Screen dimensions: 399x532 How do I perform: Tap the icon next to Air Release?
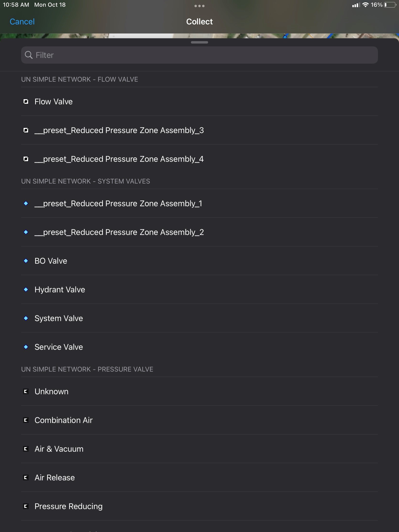(26, 477)
